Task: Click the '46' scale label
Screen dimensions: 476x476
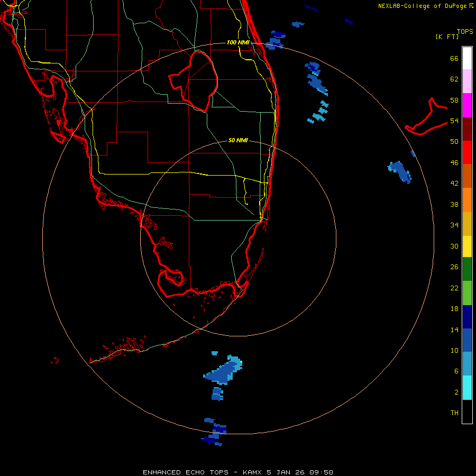Action: (454, 163)
